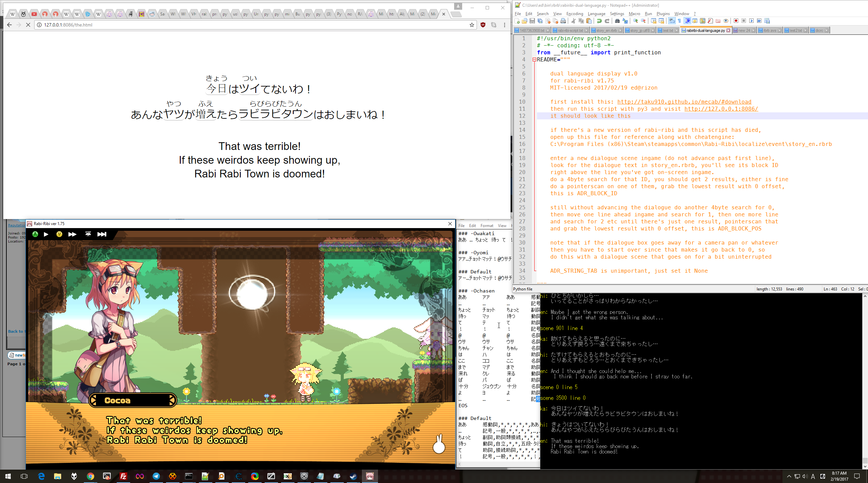Open the Plugins menu in Notepad++
868x483 pixels.
[x=663, y=13]
